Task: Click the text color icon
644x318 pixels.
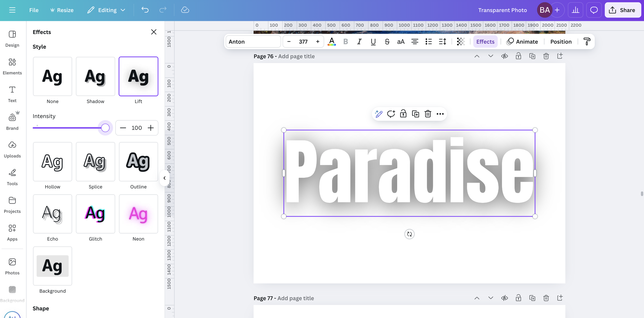Action: (x=332, y=41)
